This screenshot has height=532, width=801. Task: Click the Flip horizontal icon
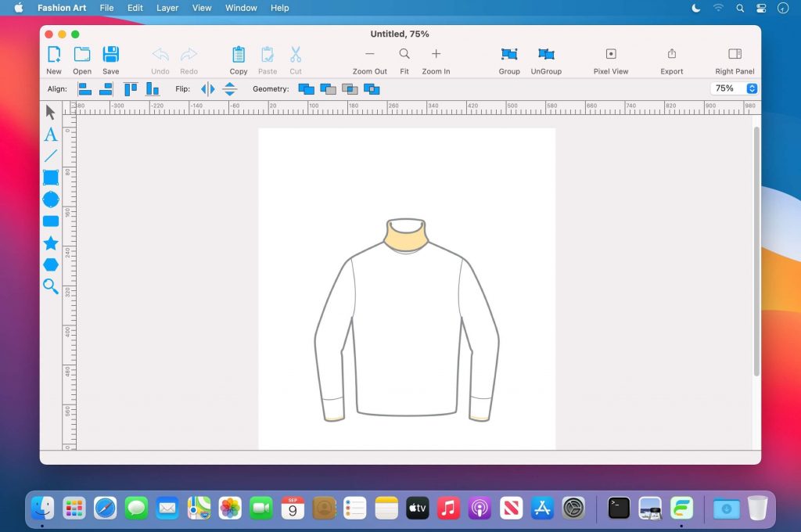pos(207,89)
